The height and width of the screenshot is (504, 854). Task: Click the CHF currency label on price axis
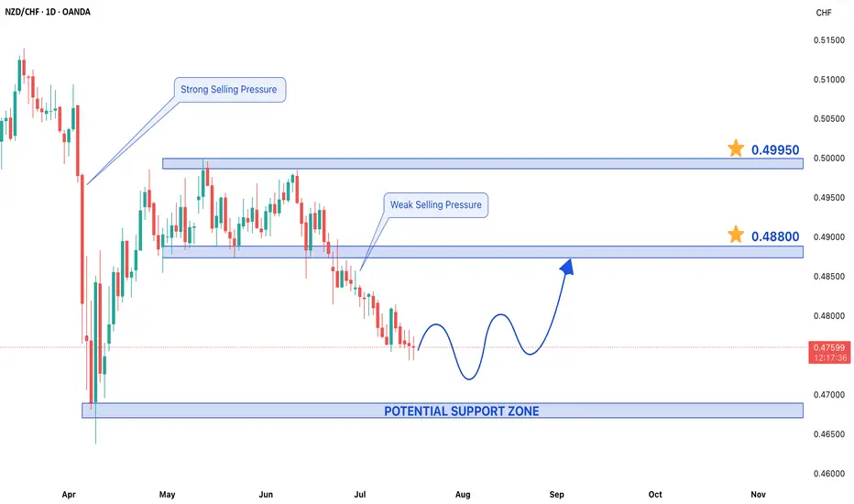[x=824, y=13]
